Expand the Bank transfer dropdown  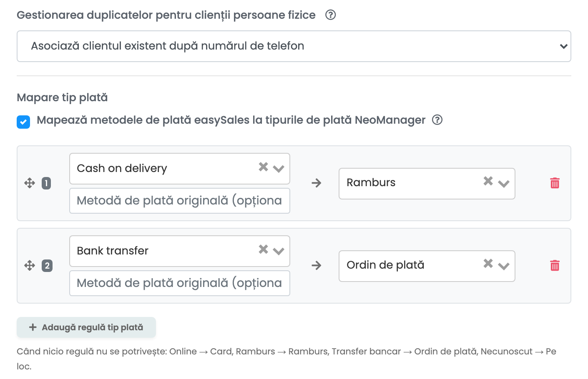(279, 251)
